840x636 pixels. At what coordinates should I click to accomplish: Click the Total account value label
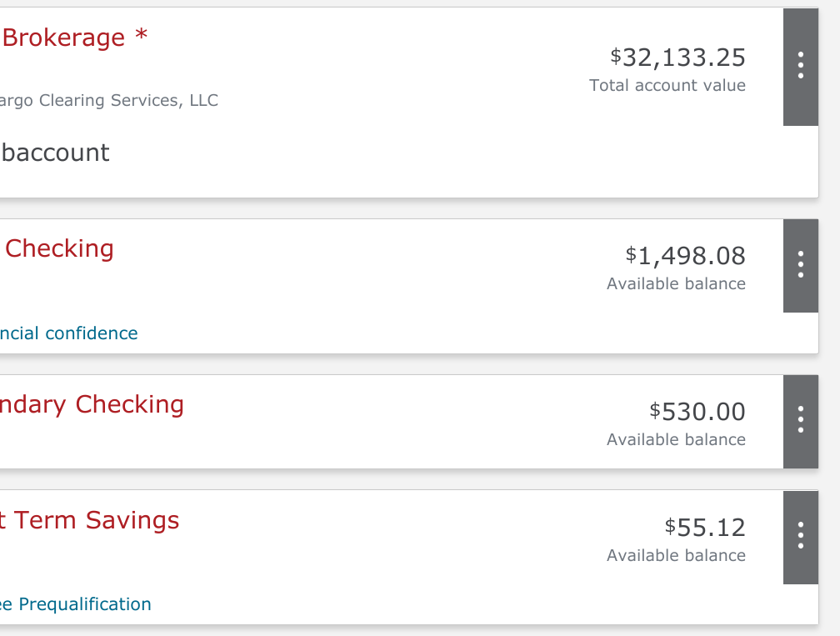click(x=667, y=85)
